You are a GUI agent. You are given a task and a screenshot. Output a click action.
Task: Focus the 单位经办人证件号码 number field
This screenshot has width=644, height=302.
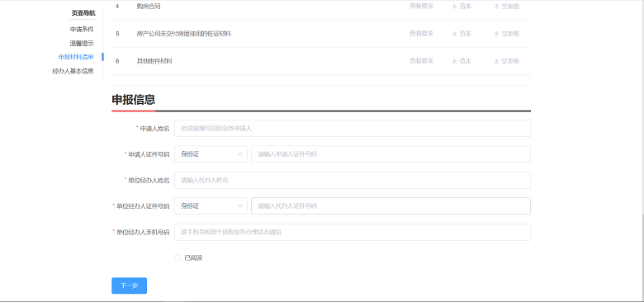391,206
